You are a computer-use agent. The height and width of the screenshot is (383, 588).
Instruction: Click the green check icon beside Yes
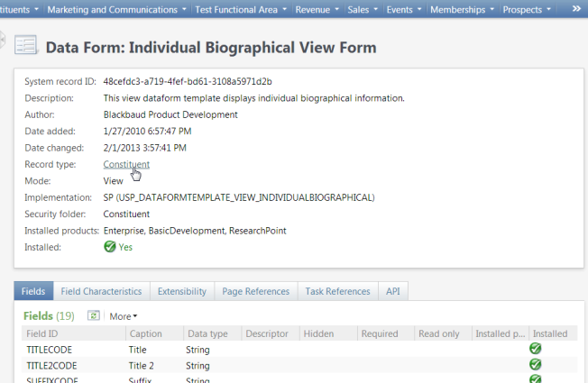[x=110, y=246]
